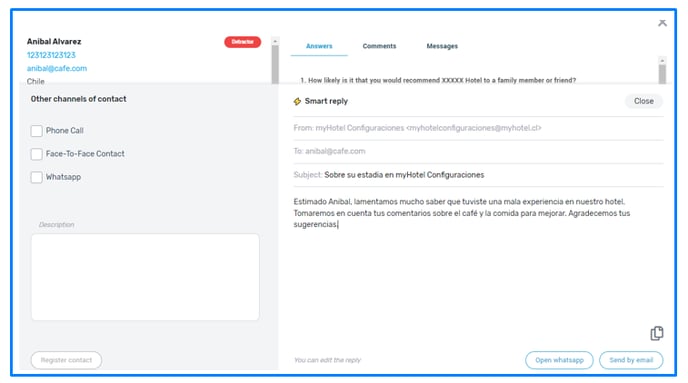Click the anibal@cafe.com email link
Screen dimensions: 688x383
(57, 68)
